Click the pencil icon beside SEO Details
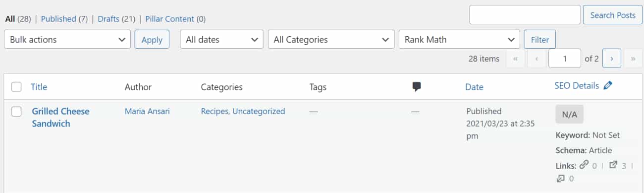Screen dimensions: 644x193 tap(608, 85)
